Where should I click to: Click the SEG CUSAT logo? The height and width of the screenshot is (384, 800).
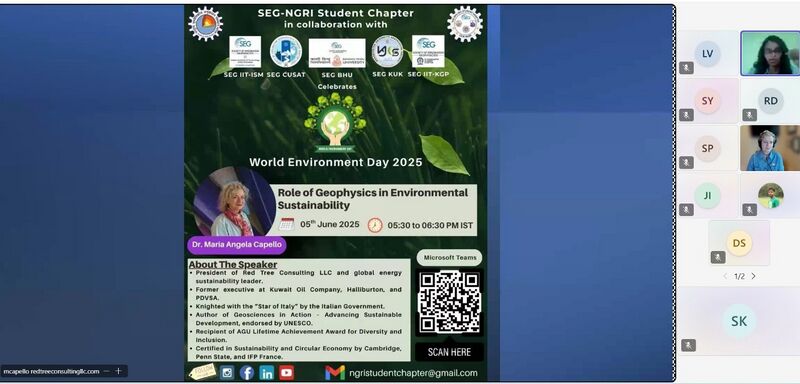(x=286, y=52)
